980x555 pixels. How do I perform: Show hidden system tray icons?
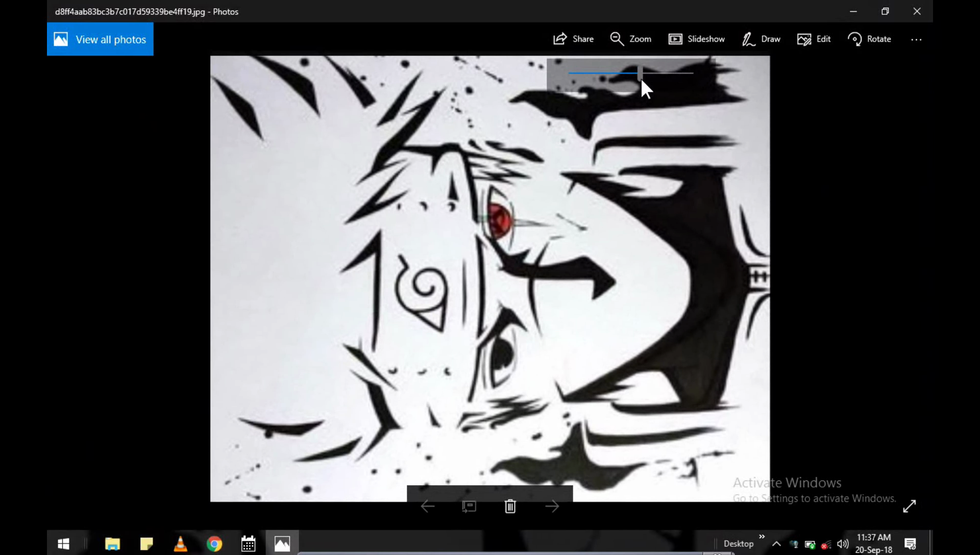pos(776,544)
